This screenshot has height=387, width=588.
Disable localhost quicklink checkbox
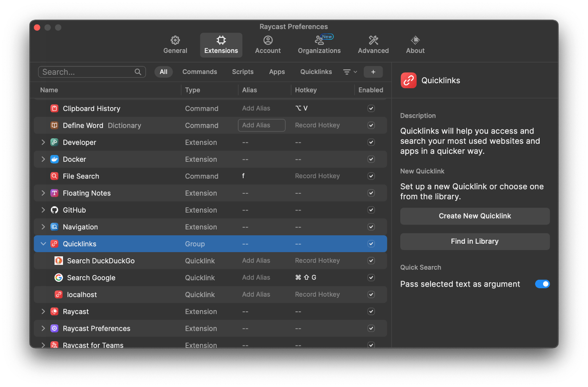(371, 295)
